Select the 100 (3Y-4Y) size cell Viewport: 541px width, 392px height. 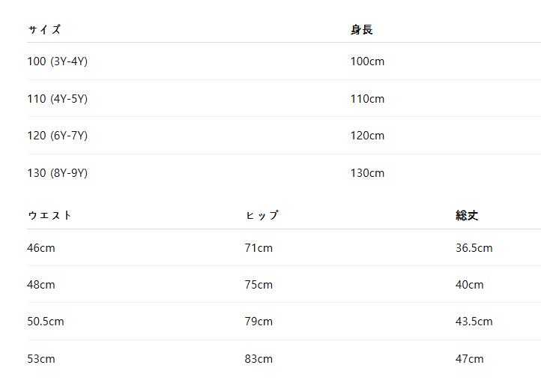(x=57, y=61)
